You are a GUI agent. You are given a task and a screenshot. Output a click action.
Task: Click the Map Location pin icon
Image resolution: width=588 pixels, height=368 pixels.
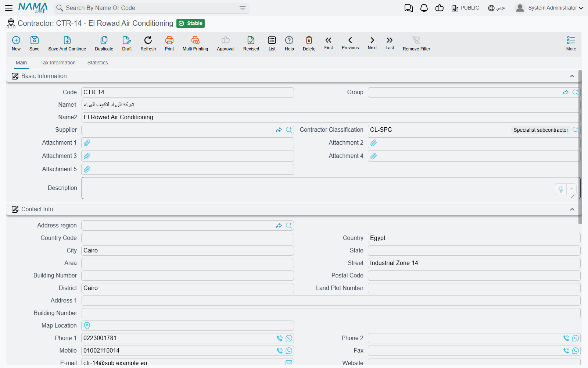(87, 326)
